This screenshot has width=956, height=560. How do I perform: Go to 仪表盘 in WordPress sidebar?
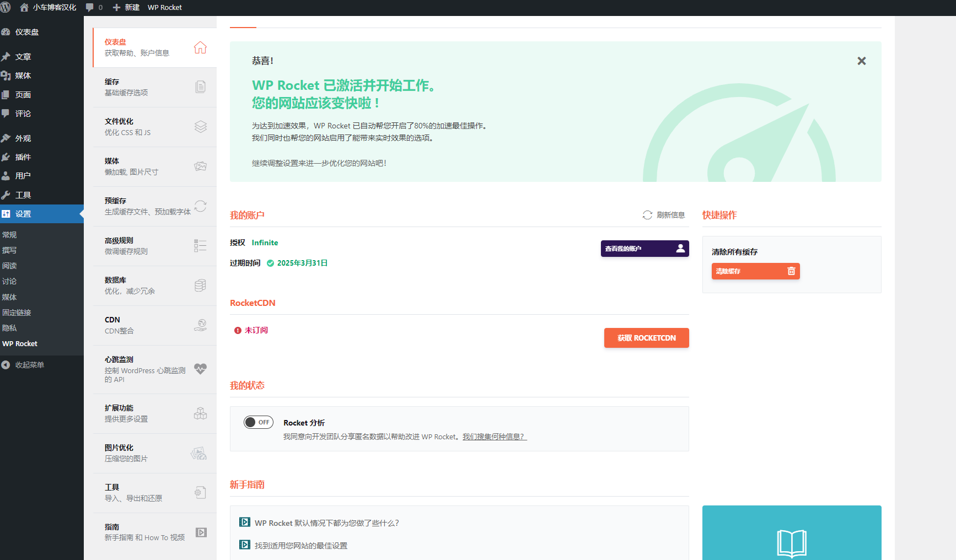tap(42, 32)
